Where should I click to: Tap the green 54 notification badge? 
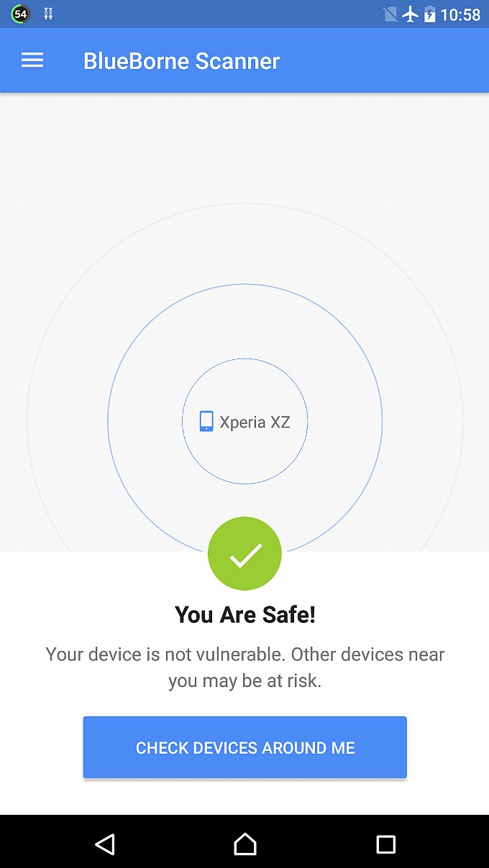[20, 14]
